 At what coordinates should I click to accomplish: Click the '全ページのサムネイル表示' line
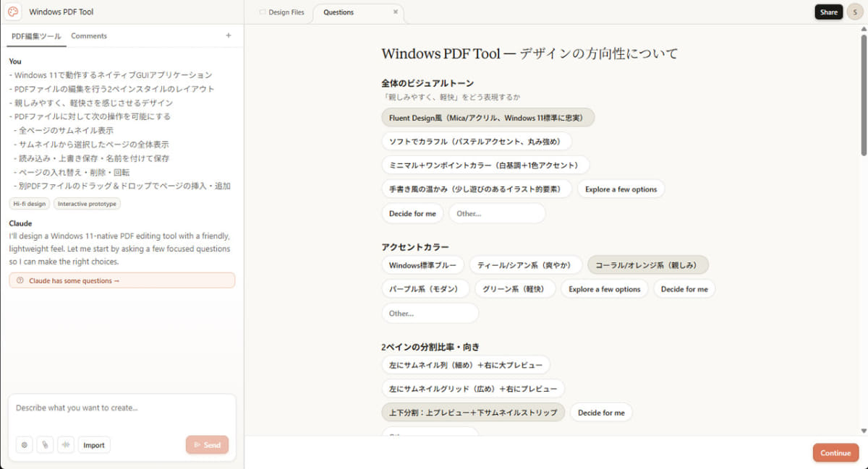pyautogui.click(x=66, y=131)
